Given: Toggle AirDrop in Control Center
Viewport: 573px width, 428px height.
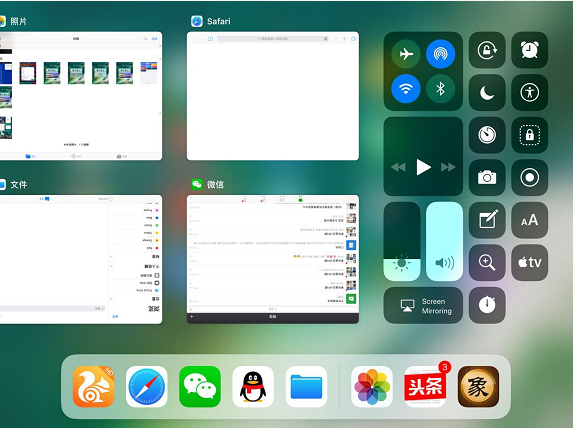Looking at the screenshot, I should 440,54.
